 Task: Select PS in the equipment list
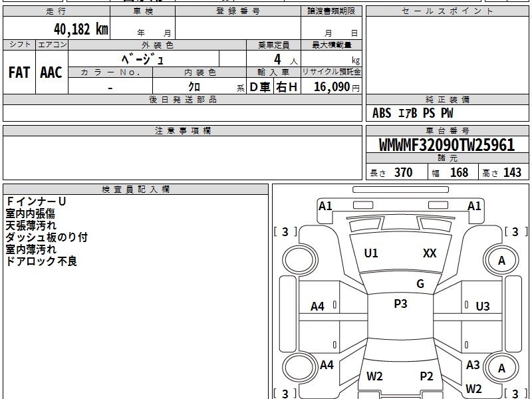(429, 113)
